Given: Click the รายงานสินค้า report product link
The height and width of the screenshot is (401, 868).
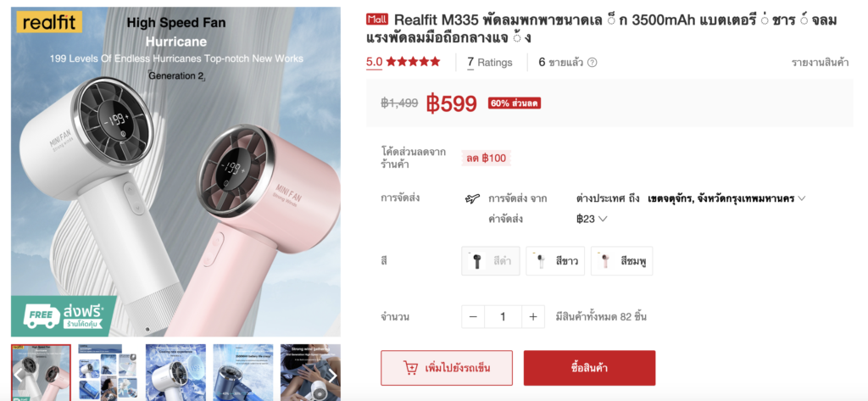Looking at the screenshot, I should [820, 63].
